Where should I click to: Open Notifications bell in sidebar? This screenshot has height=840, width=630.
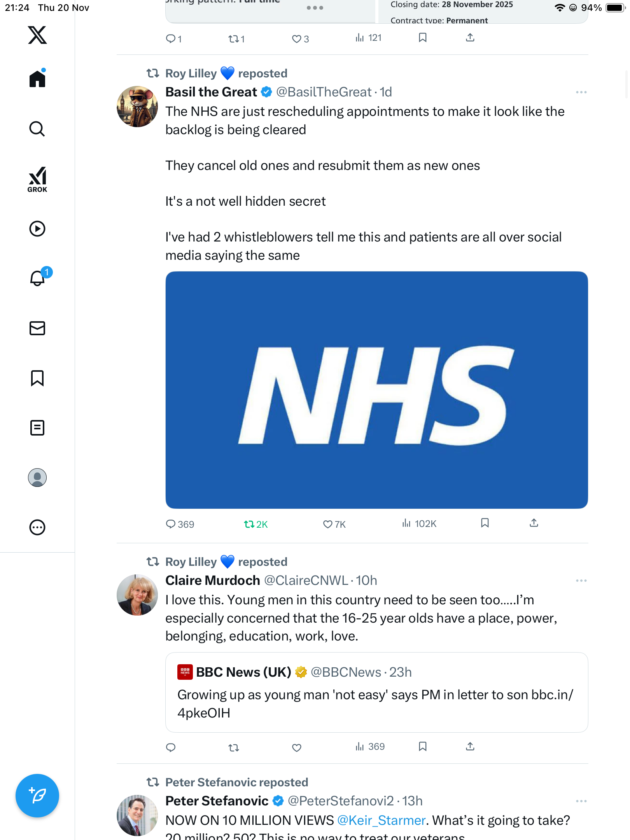click(x=37, y=278)
